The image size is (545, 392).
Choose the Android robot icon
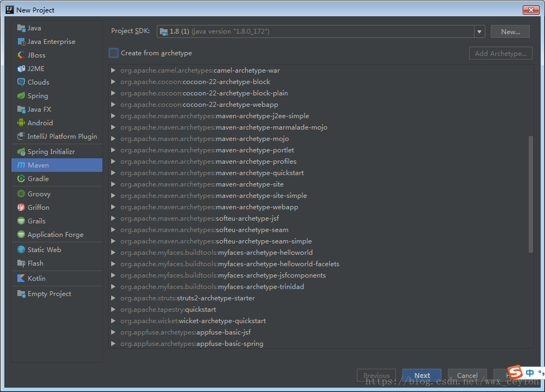[x=21, y=123]
